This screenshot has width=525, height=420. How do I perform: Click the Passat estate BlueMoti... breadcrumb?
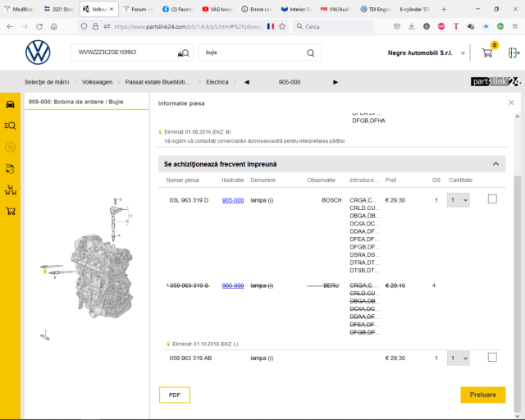point(157,82)
